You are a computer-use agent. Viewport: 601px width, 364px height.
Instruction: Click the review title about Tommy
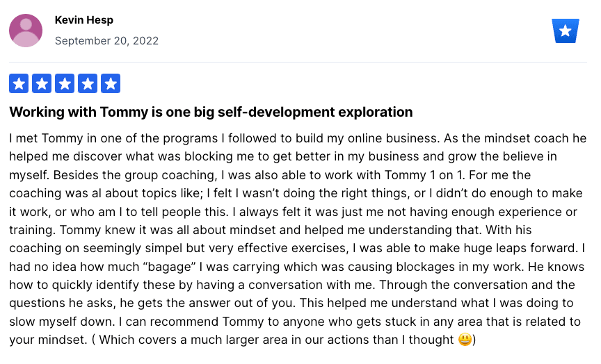211,112
